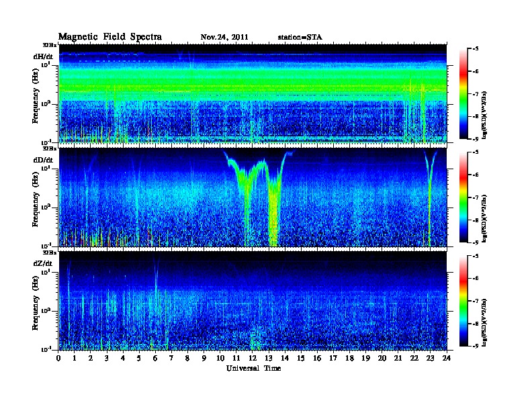Click the -9 tick on dZ/dt color scale
The image size is (532, 411).
(476, 346)
